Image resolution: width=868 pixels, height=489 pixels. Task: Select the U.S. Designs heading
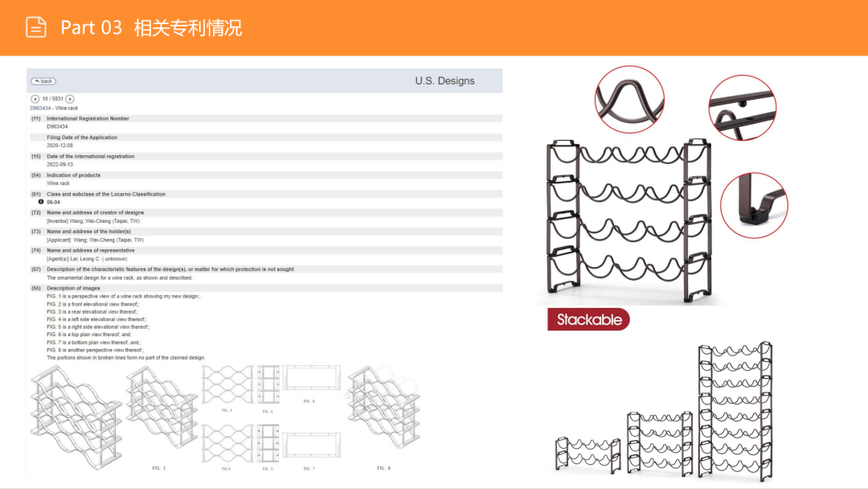pos(444,81)
